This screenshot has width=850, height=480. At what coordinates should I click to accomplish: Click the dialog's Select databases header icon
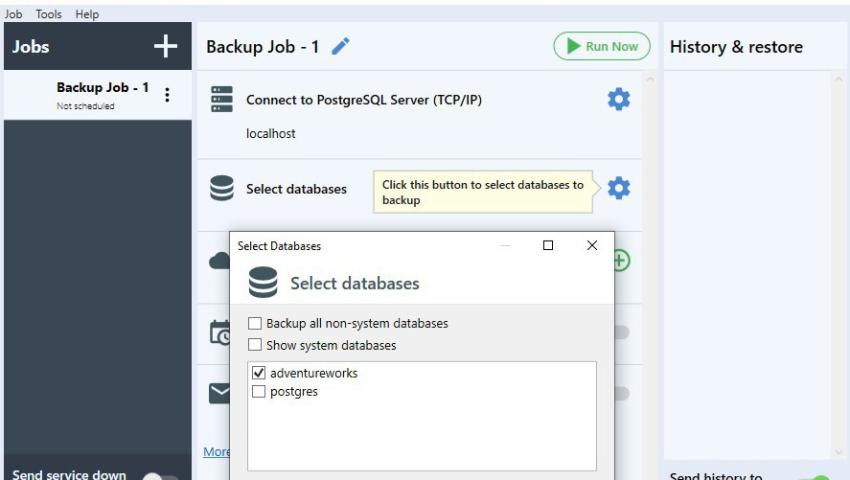[263, 283]
